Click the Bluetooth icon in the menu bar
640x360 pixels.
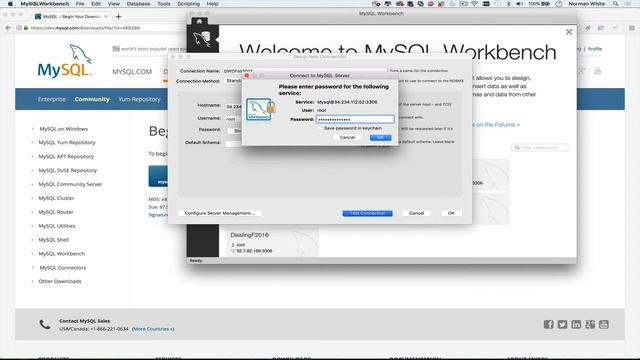(x=509, y=4)
